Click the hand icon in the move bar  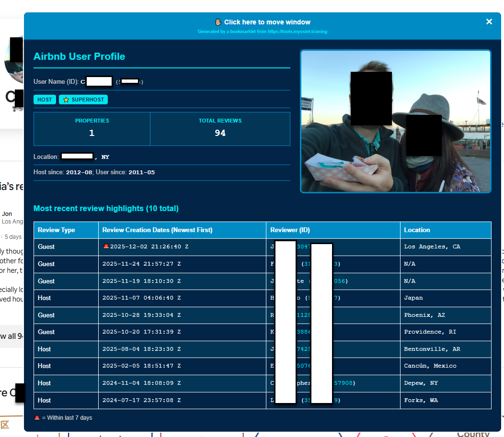point(218,22)
